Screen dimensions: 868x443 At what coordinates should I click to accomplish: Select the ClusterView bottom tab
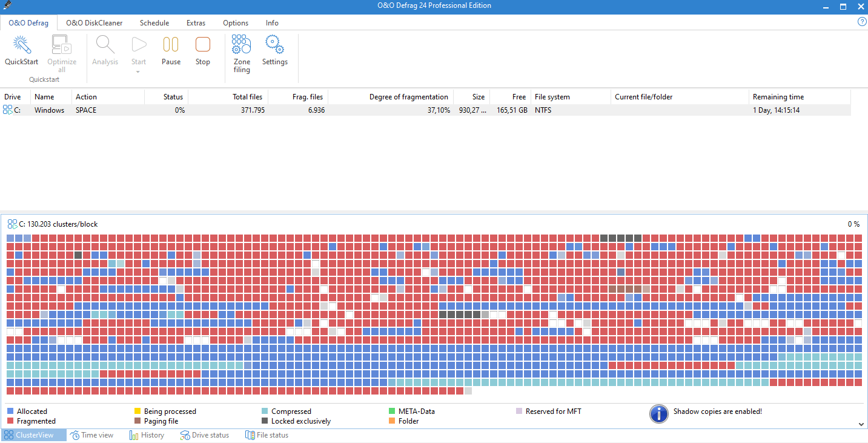pyautogui.click(x=33, y=435)
